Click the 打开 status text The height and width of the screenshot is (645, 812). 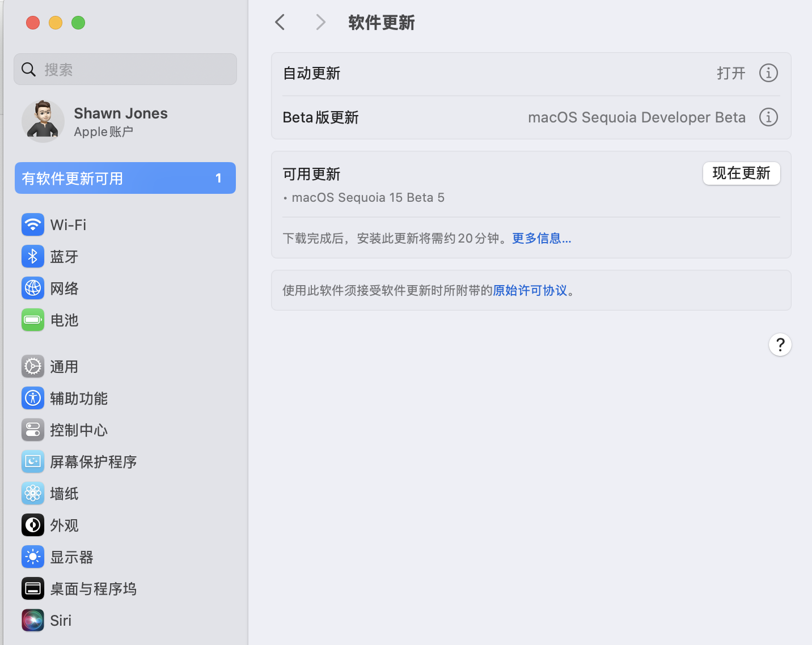point(731,73)
